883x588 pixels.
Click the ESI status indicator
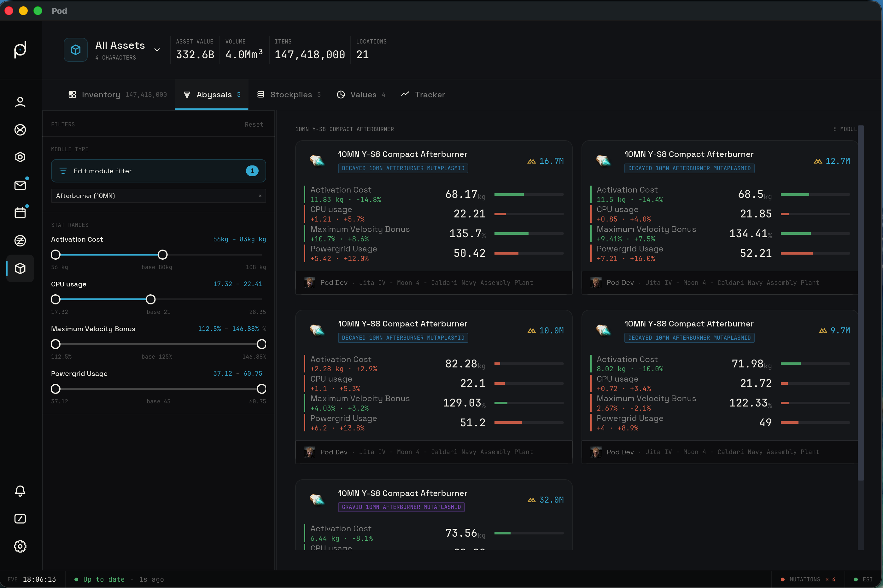[863, 579]
